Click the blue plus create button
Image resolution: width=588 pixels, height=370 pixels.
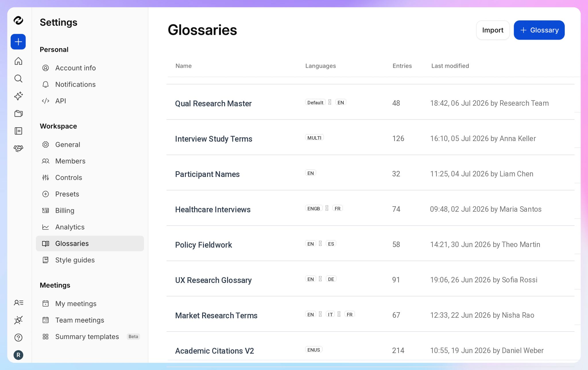click(x=18, y=42)
